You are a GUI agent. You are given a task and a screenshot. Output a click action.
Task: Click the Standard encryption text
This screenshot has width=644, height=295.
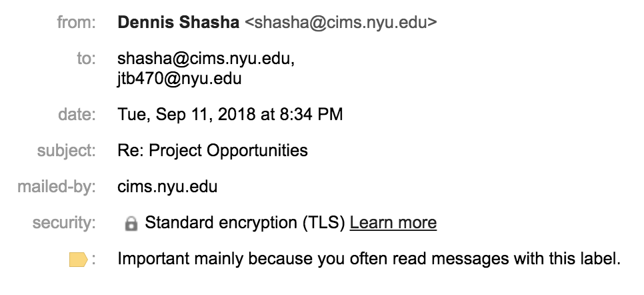coord(221,222)
